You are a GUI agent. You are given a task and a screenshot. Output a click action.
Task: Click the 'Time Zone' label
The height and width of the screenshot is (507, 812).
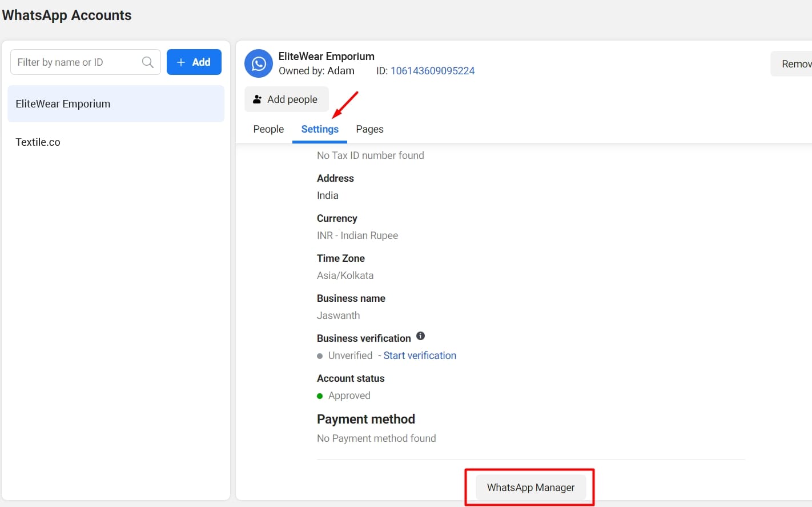point(341,258)
